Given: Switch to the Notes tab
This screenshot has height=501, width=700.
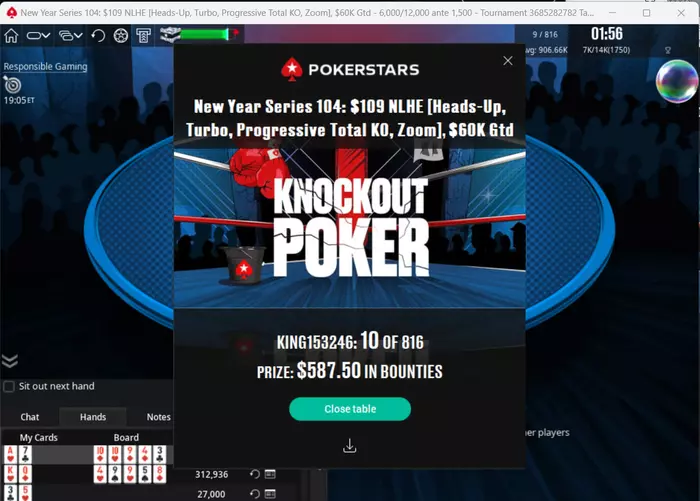Looking at the screenshot, I should click(x=158, y=417).
